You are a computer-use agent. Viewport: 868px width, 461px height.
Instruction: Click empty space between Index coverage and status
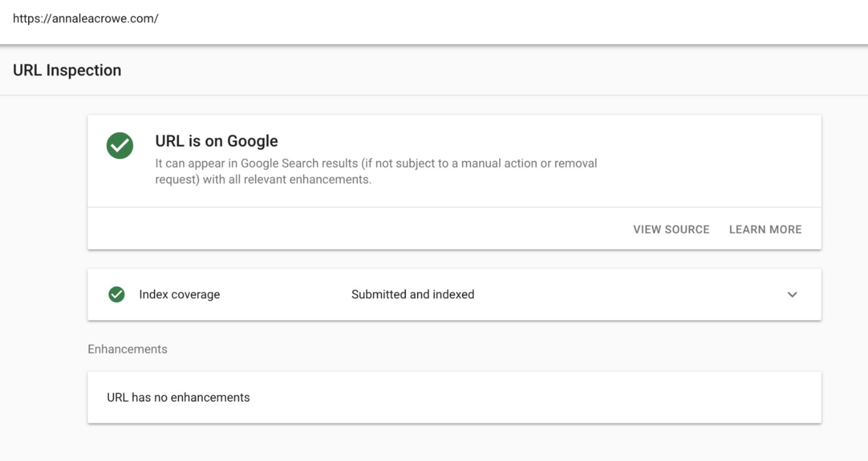(x=285, y=294)
